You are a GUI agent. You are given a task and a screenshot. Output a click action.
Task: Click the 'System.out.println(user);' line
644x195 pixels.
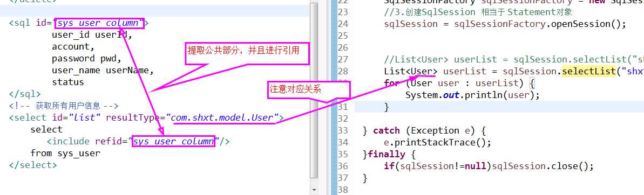472,95
